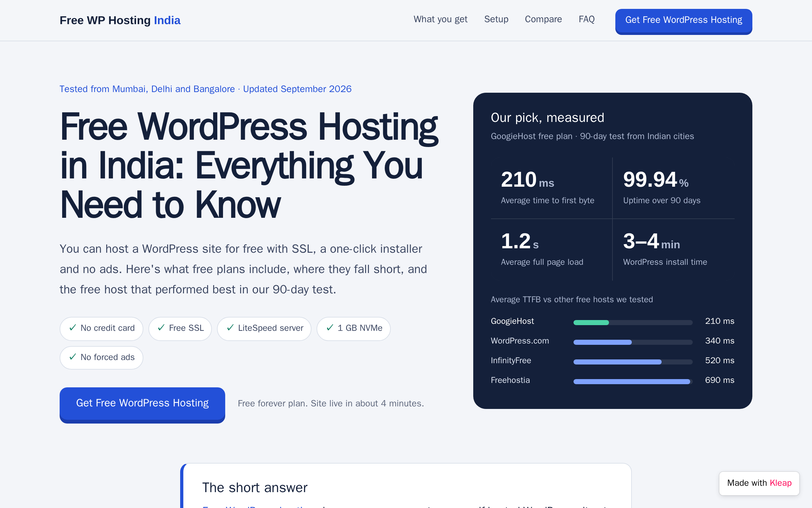
Task: Click the Average time to first byte label
Action: point(547,201)
